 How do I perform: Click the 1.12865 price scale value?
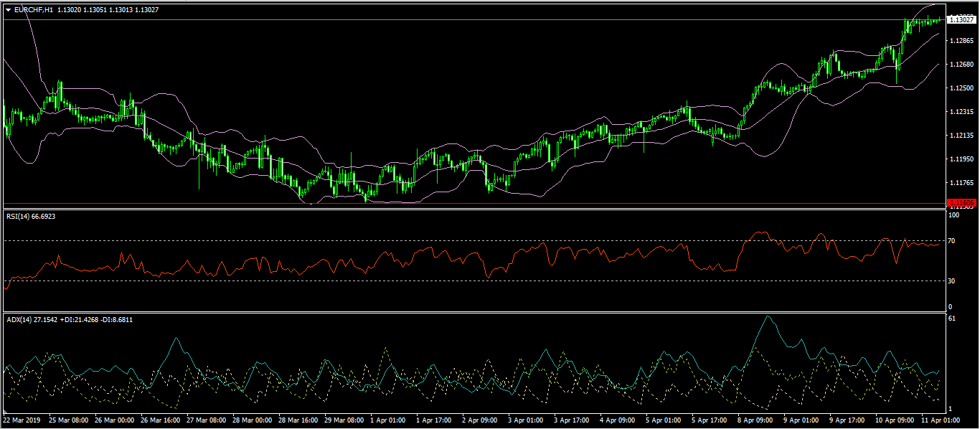tap(961, 41)
